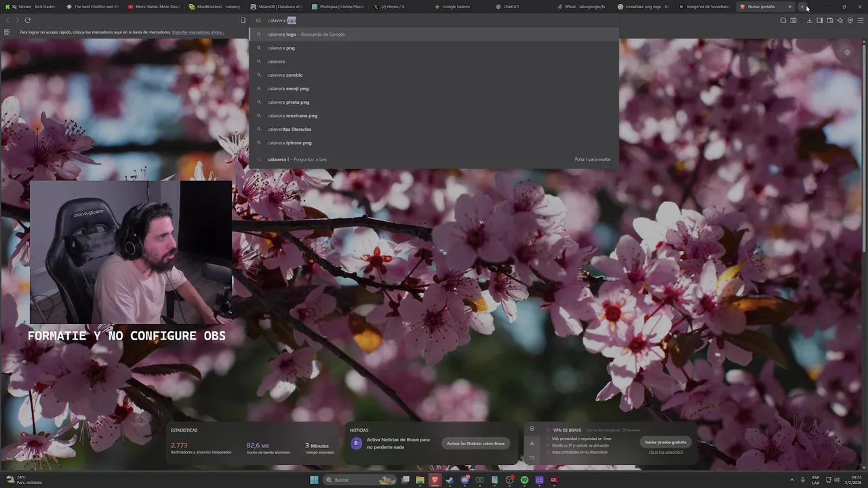Image resolution: width=868 pixels, height=488 pixels.
Task: Click 'Importar marcadores ahora' link
Action: 198,32
